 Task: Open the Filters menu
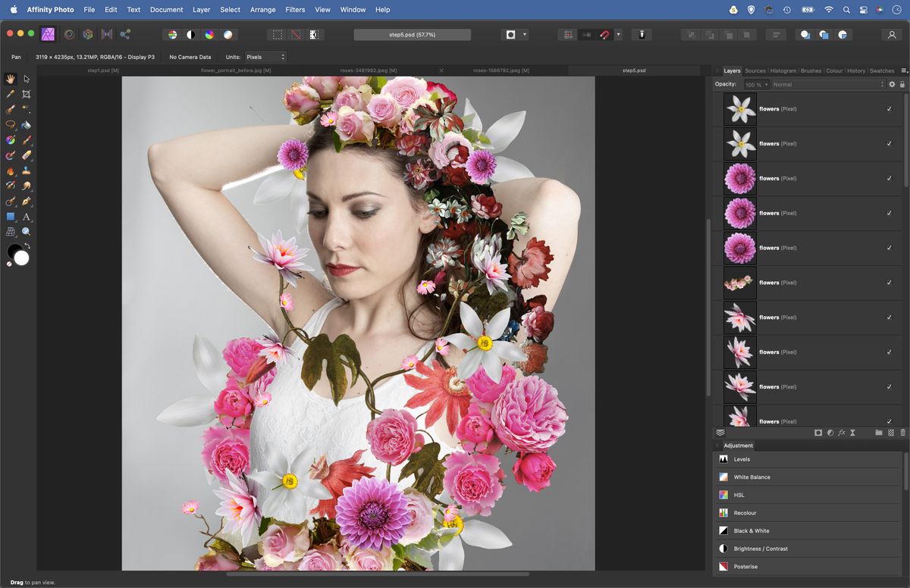tap(295, 9)
